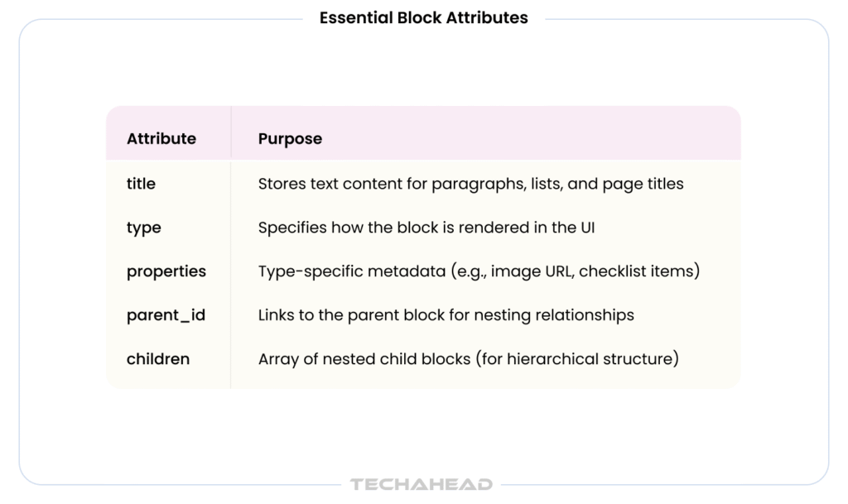Viewport: 848px width, 504px height.
Task: Click '(for hierarchical structure)' parenthetical text
Action: click(x=577, y=358)
